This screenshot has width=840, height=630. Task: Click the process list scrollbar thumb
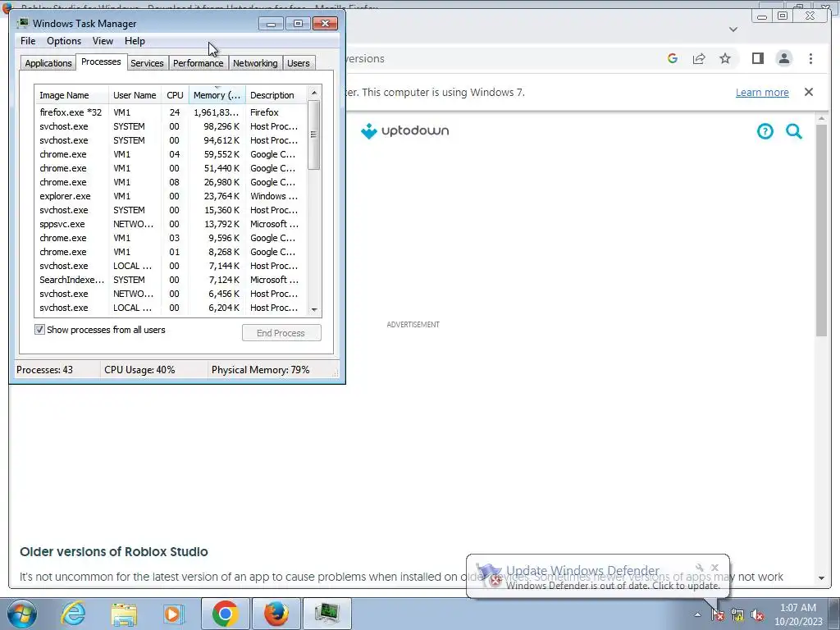[314, 135]
